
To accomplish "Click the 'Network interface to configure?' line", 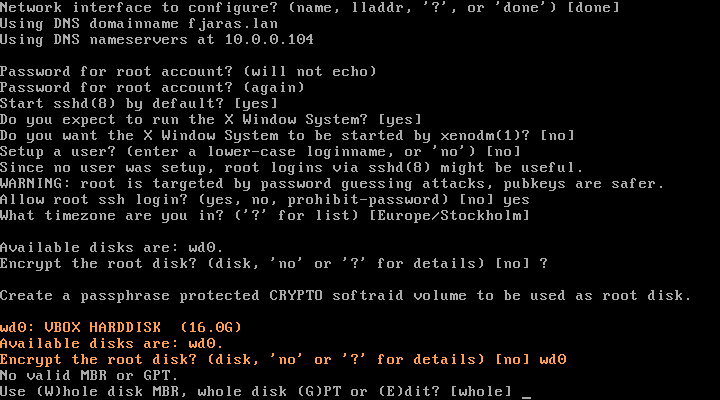I will point(310,8).
